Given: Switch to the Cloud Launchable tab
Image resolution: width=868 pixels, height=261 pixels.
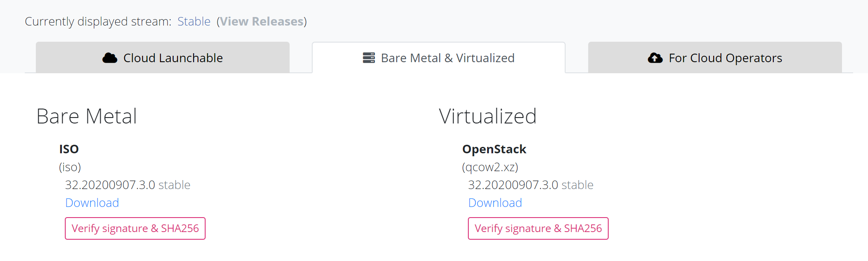Looking at the screenshot, I should click(x=163, y=57).
